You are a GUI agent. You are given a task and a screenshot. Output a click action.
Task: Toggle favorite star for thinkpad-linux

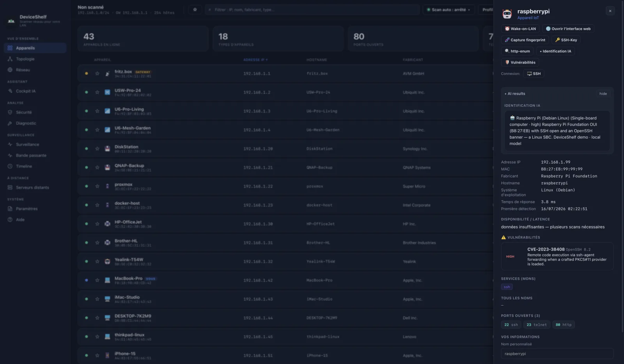[97, 336]
